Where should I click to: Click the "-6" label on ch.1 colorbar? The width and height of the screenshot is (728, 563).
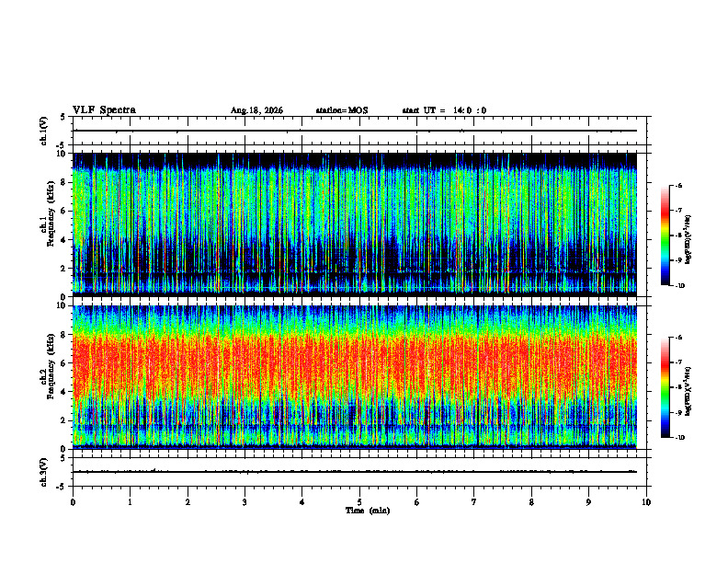point(678,186)
